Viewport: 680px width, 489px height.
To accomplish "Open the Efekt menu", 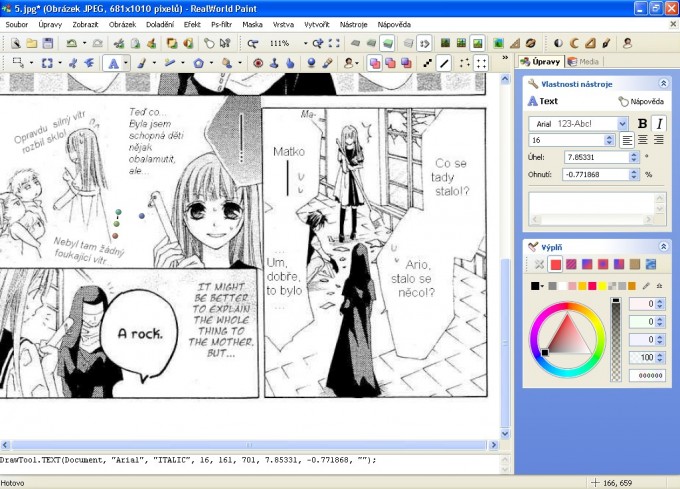I will 192,25.
